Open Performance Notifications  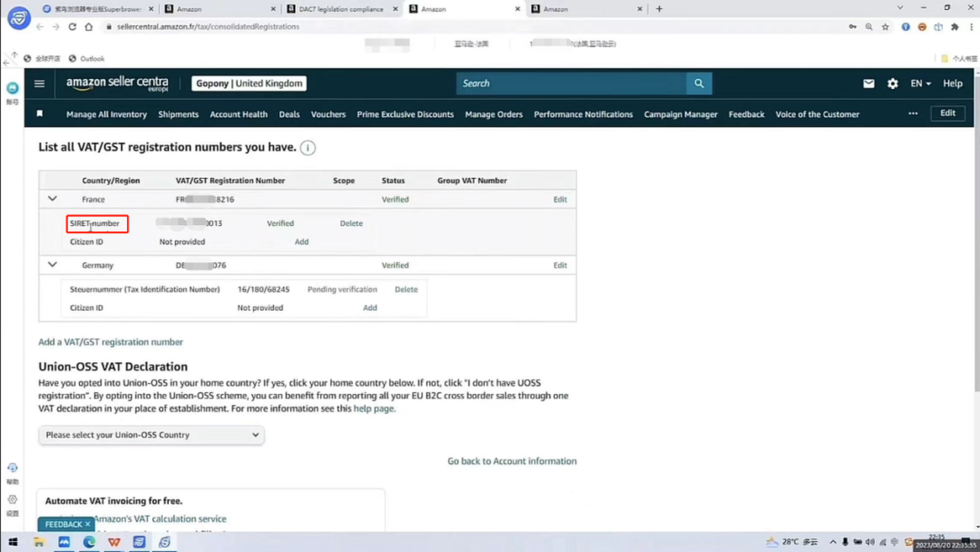pyautogui.click(x=583, y=114)
